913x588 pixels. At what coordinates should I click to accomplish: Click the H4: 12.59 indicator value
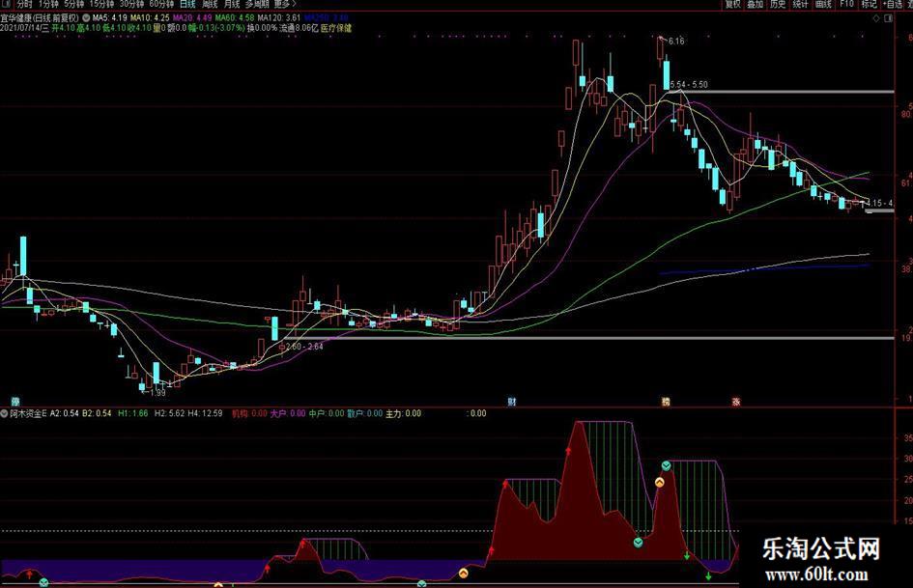point(205,413)
